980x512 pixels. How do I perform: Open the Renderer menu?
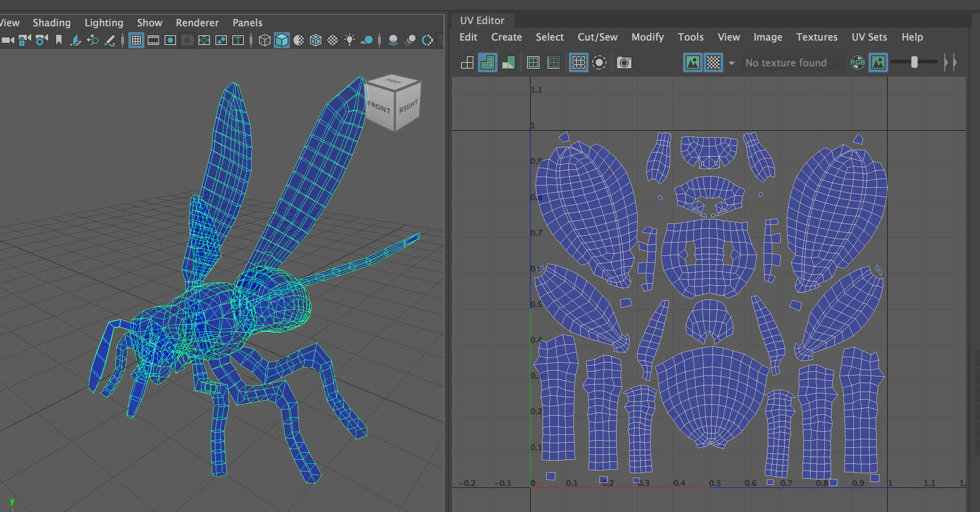pos(197,22)
